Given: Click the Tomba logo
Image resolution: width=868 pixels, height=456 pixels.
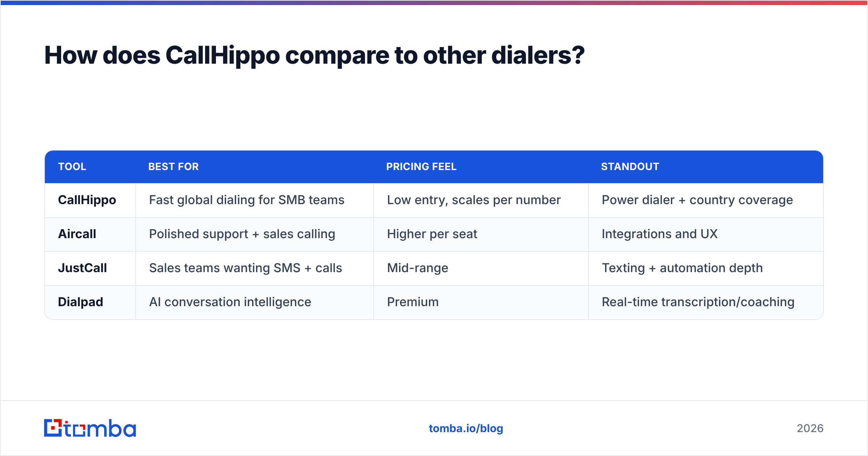Looking at the screenshot, I should (90, 428).
